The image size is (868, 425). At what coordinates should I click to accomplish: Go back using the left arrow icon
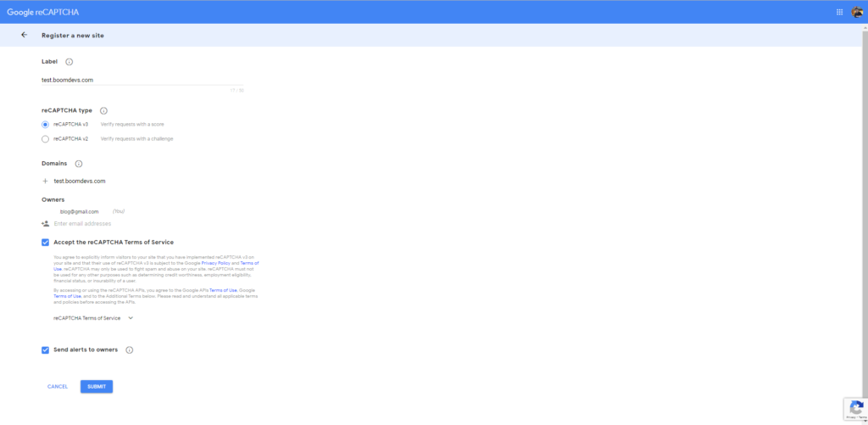tap(24, 35)
